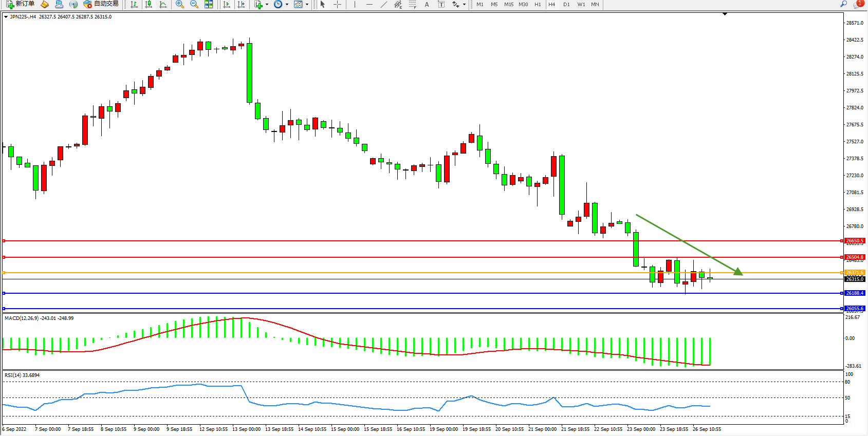This screenshot has height=436, width=868.
Task: Choose the equidistant channel tool
Action: point(398,4)
